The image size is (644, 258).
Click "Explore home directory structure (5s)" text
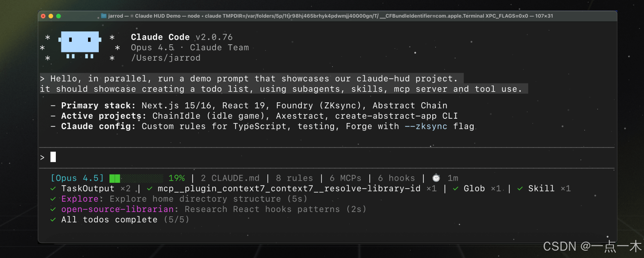point(209,199)
